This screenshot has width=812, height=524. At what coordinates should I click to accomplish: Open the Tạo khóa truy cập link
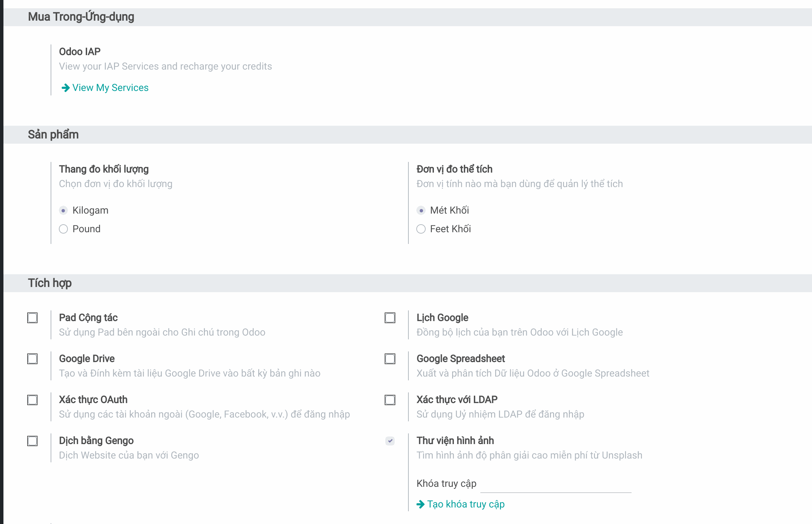coord(466,504)
